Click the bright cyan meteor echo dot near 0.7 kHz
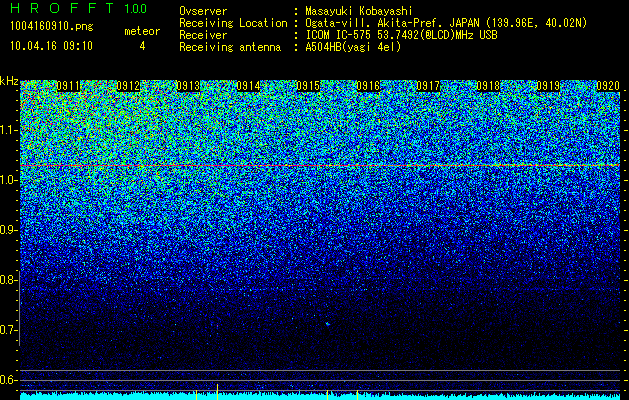The width and height of the screenshot is (629, 400). (327, 323)
